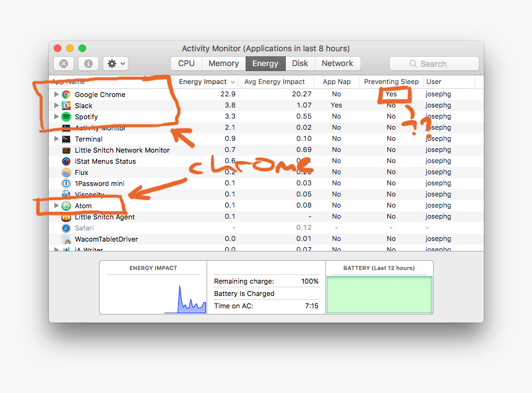Expand the Slack disclosure triangle
532x393 pixels.
[x=56, y=106]
